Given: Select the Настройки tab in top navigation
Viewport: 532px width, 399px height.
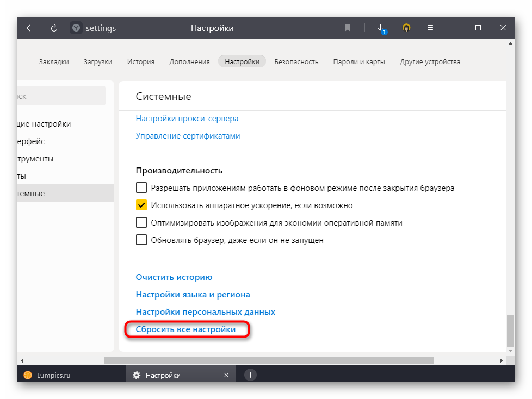Looking at the screenshot, I should pyautogui.click(x=242, y=61).
